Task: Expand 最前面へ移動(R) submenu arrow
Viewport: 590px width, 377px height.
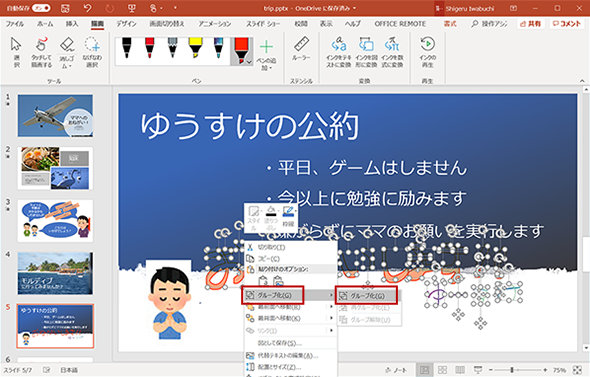Action: [x=331, y=307]
